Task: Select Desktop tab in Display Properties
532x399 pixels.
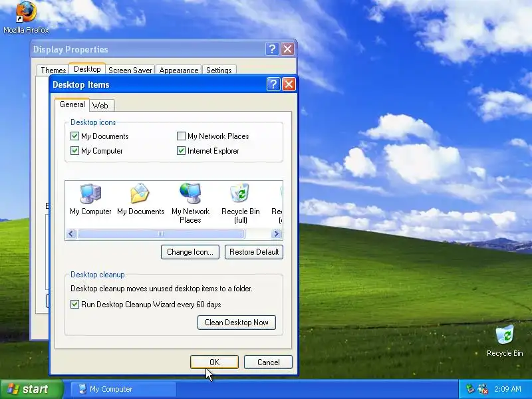Action: coord(87,69)
